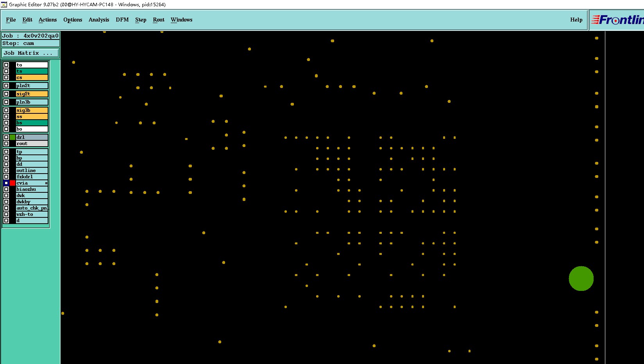
Task: Click the Job name field 4x0v202qa0
Action: tap(31, 36)
